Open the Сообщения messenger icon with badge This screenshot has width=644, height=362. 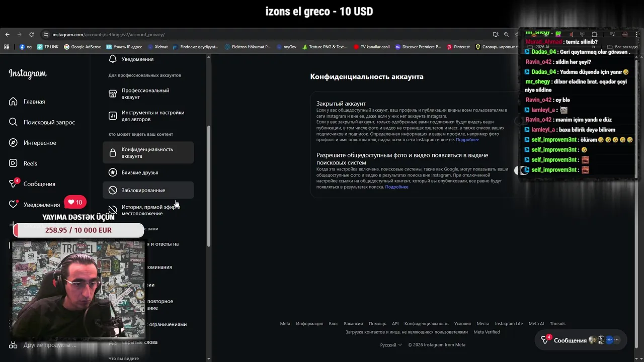point(14,184)
